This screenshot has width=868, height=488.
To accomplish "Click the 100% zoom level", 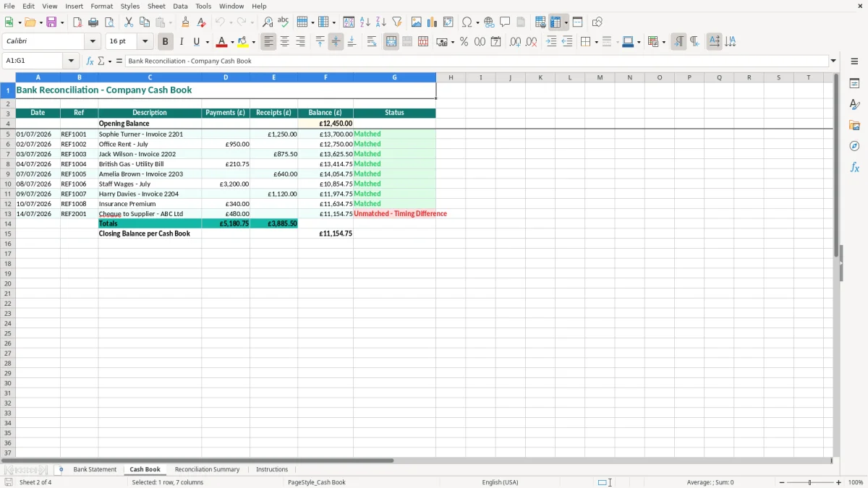I will point(855,482).
